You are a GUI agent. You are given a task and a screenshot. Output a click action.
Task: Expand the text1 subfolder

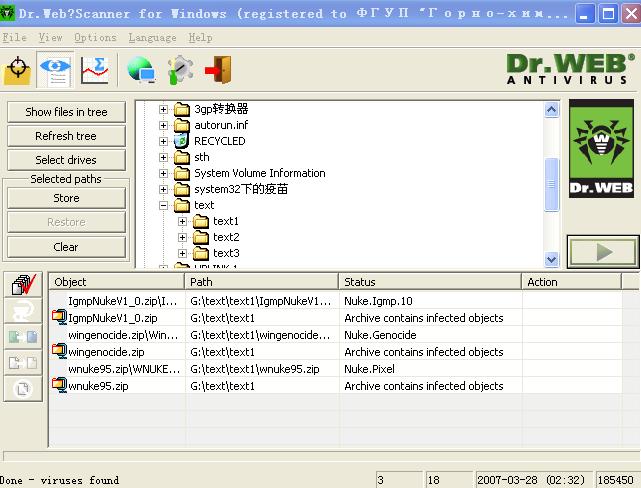tap(182, 222)
